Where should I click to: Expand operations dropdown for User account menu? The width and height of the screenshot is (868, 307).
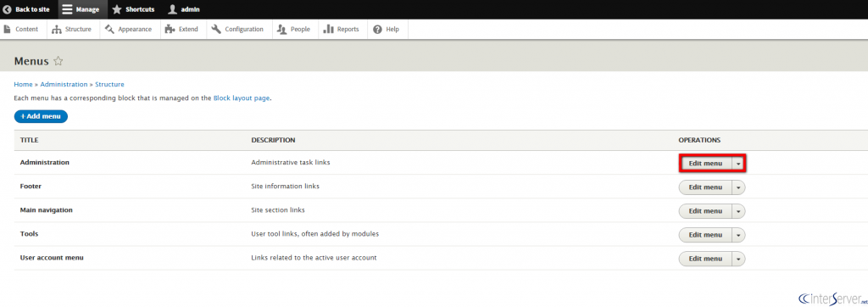738,259
